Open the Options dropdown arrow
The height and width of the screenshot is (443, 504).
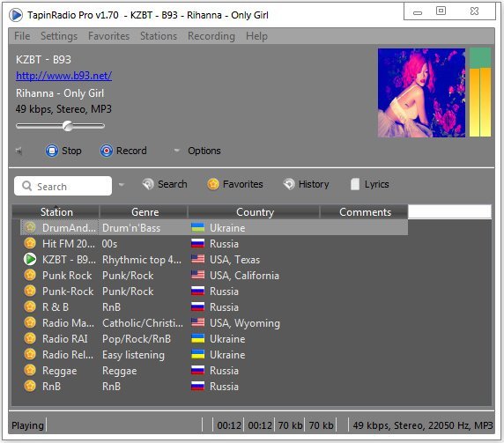(x=176, y=151)
